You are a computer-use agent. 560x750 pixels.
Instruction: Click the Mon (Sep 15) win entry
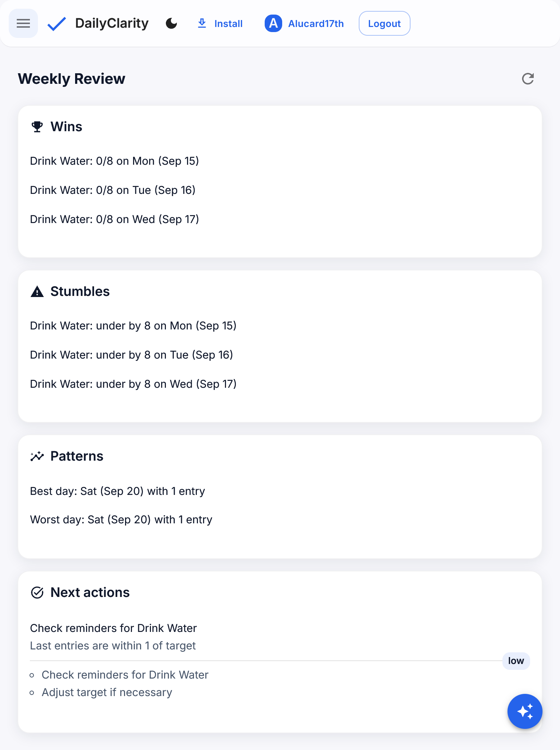(114, 161)
